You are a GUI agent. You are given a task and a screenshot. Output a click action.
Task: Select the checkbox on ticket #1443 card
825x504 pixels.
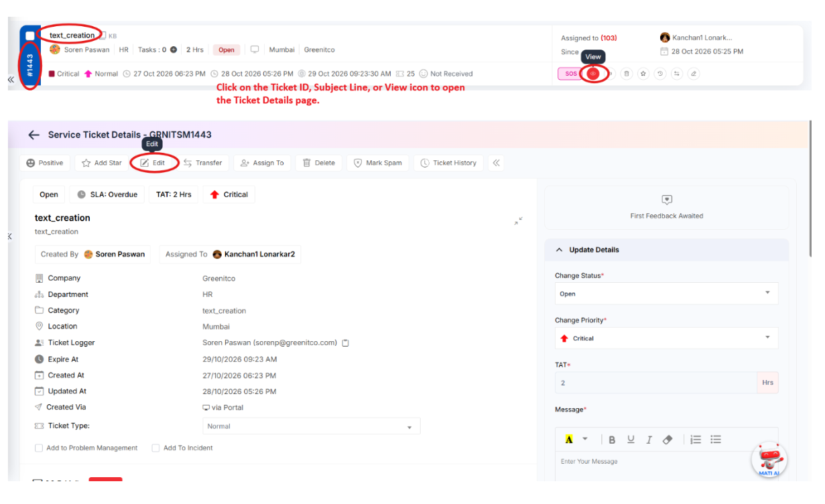click(30, 36)
